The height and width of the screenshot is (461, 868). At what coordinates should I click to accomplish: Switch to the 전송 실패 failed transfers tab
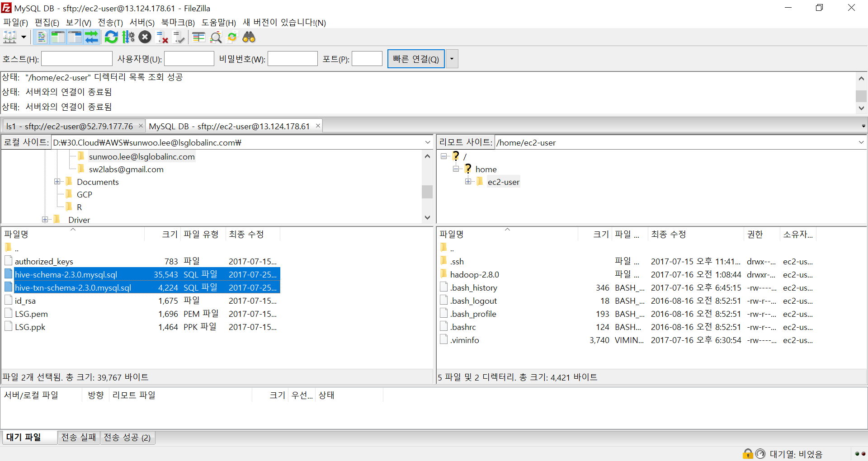click(x=79, y=437)
